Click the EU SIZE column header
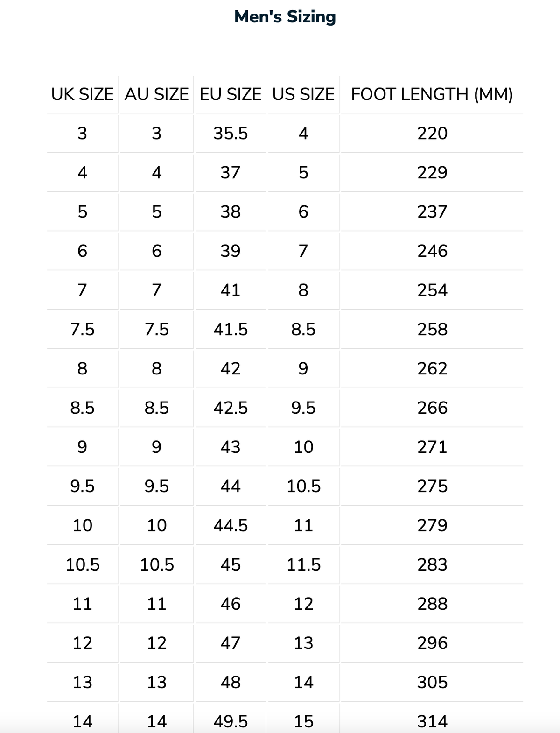This screenshot has height=733, width=560. pyautogui.click(x=231, y=94)
